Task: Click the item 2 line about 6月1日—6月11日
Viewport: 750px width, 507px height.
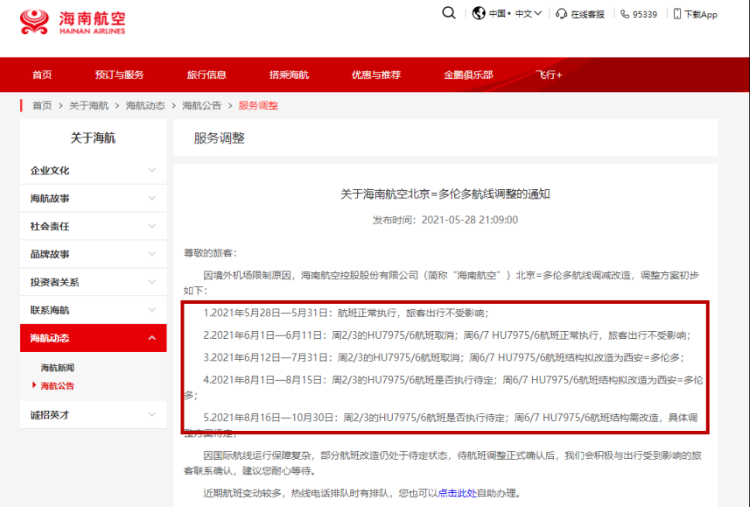Action: [x=447, y=335]
